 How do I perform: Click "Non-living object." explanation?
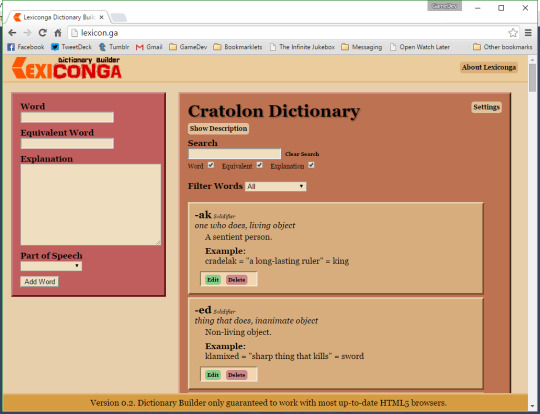tap(238, 332)
